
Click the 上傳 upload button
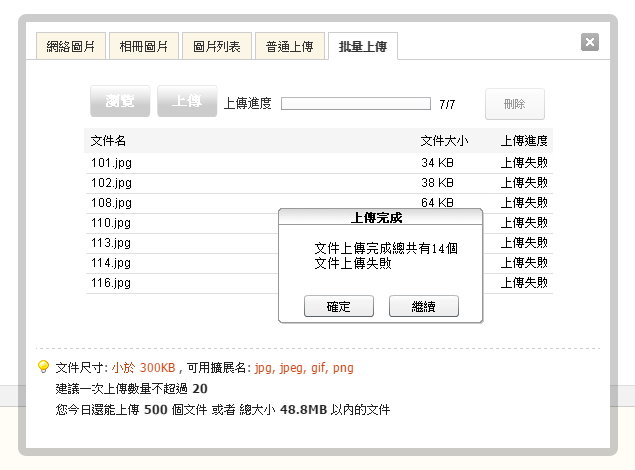pyautogui.click(x=187, y=102)
